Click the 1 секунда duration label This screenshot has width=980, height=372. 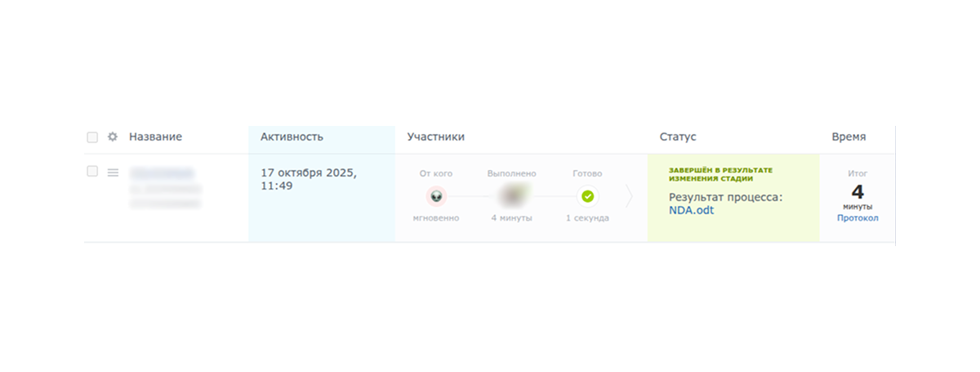point(587,218)
